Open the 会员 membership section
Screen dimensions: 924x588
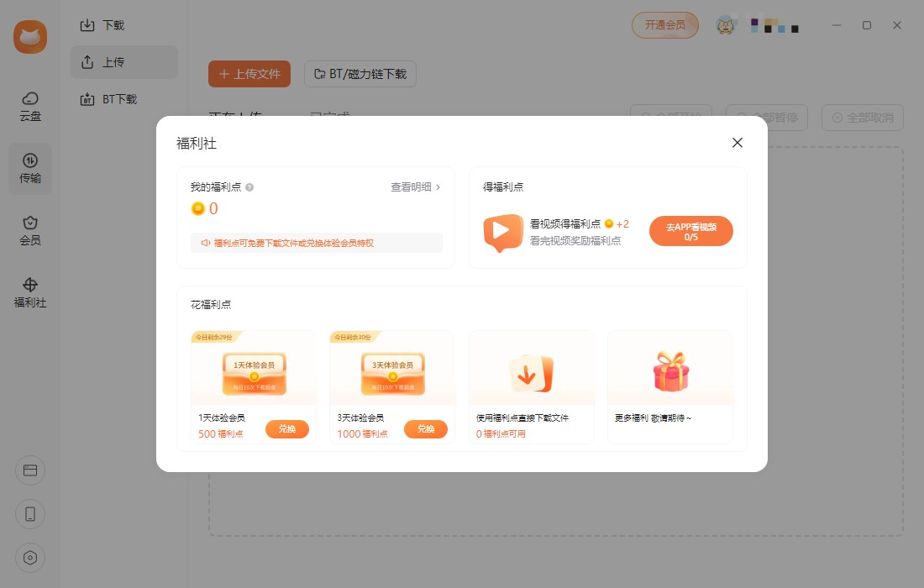click(x=30, y=230)
